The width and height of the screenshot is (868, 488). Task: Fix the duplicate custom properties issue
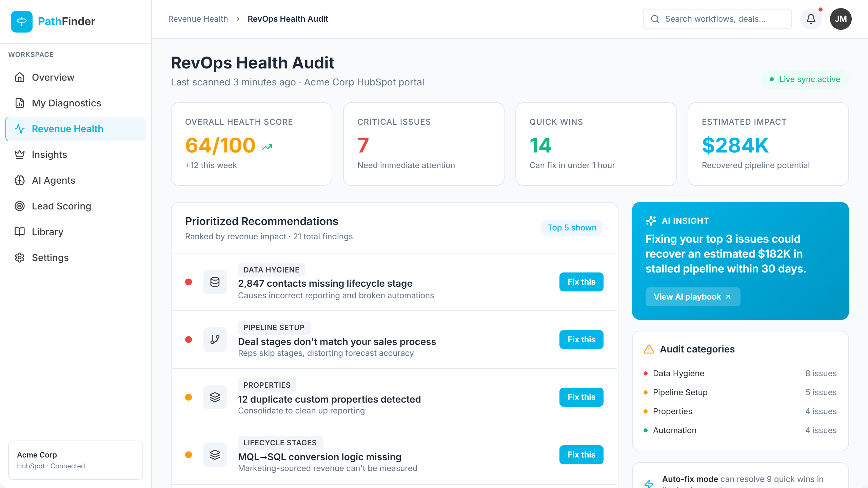(581, 397)
